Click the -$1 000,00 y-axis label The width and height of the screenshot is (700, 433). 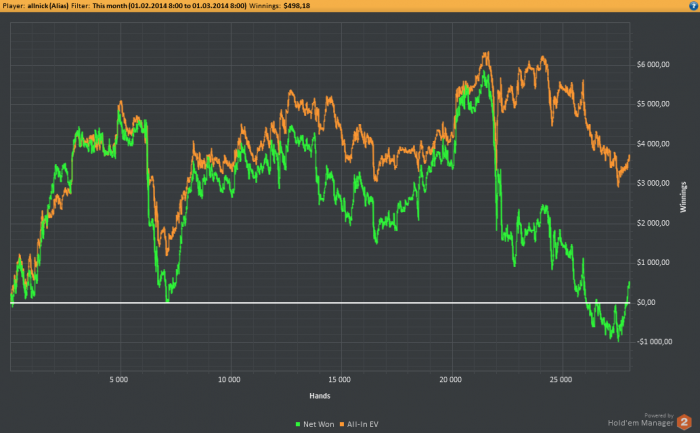coord(654,341)
